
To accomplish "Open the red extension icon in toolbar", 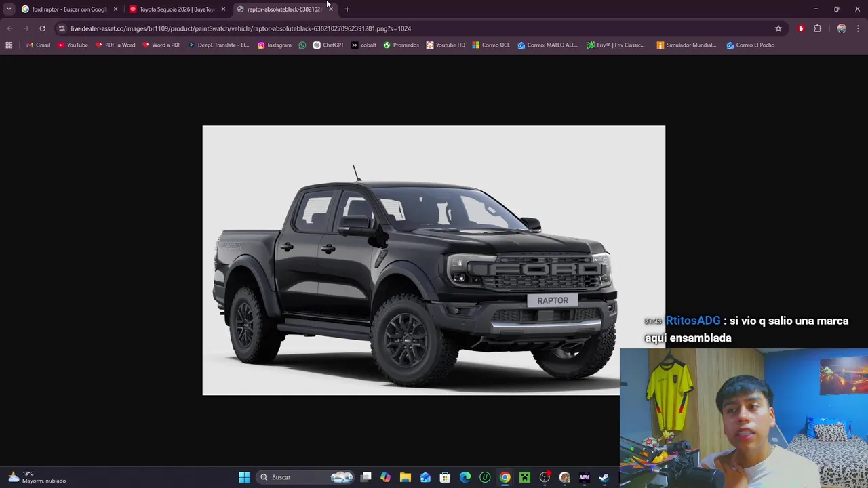I will click(x=801, y=28).
